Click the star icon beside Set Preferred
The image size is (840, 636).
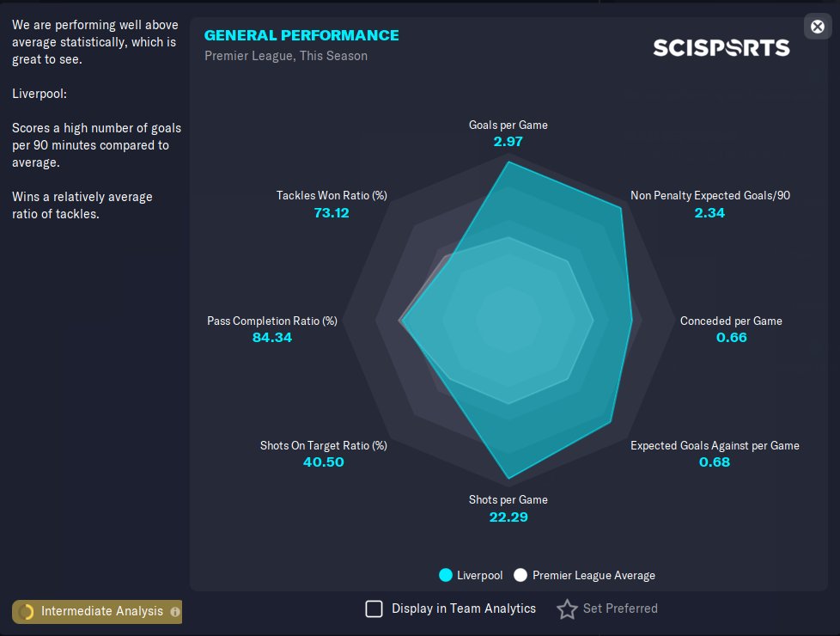click(x=567, y=609)
